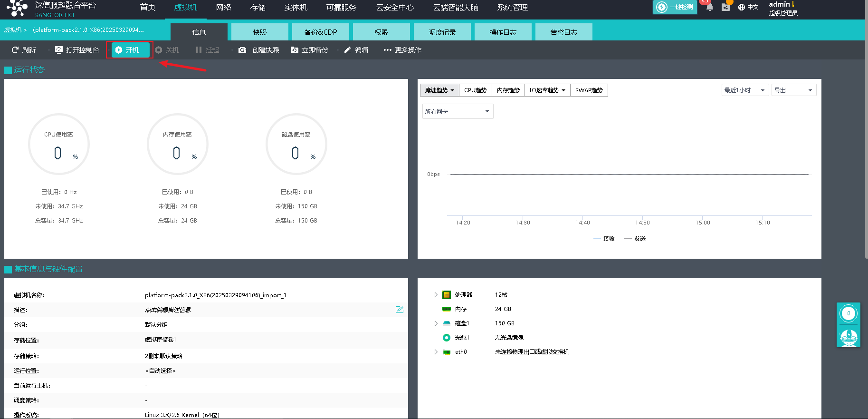The width and height of the screenshot is (868, 419).
Task: Expand the eth0 network adapter
Action: [x=436, y=352]
